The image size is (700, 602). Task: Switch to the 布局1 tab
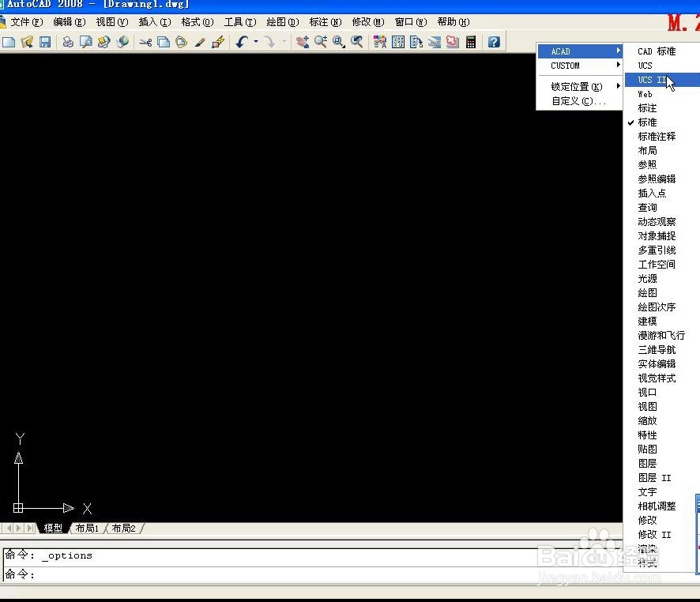click(x=87, y=529)
